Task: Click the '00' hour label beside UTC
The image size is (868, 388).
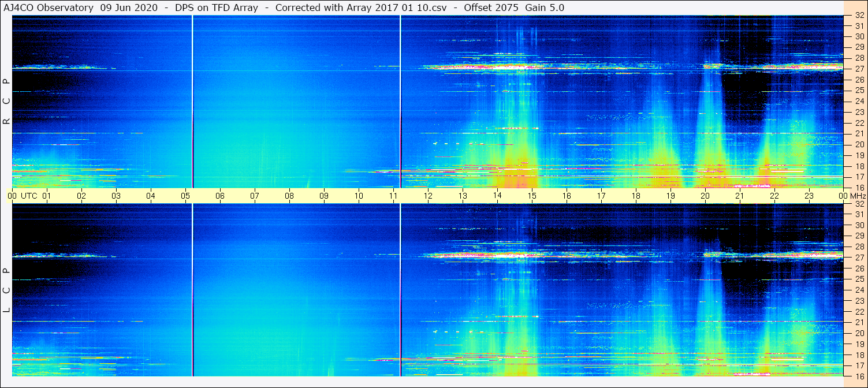Action: point(12,196)
